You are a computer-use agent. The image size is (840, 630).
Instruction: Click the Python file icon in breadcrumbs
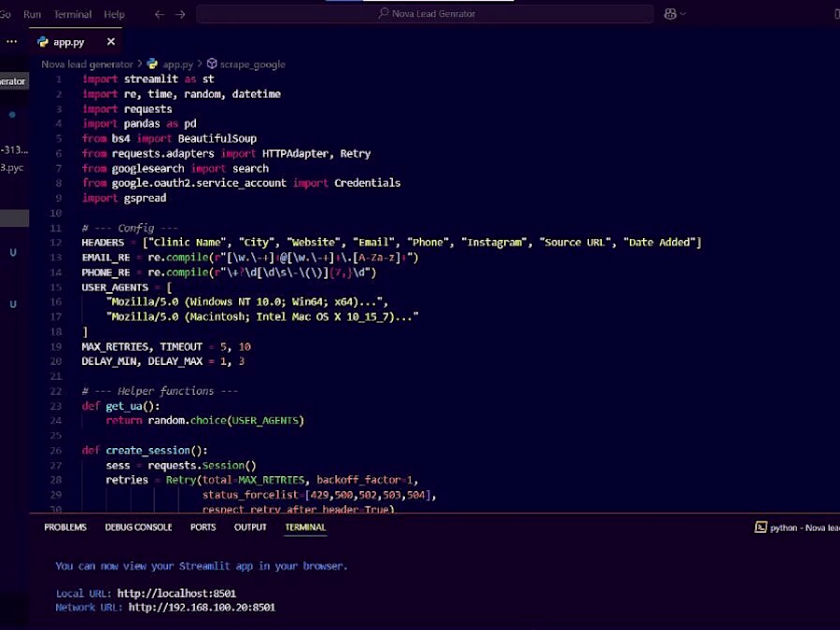click(153, 63)
